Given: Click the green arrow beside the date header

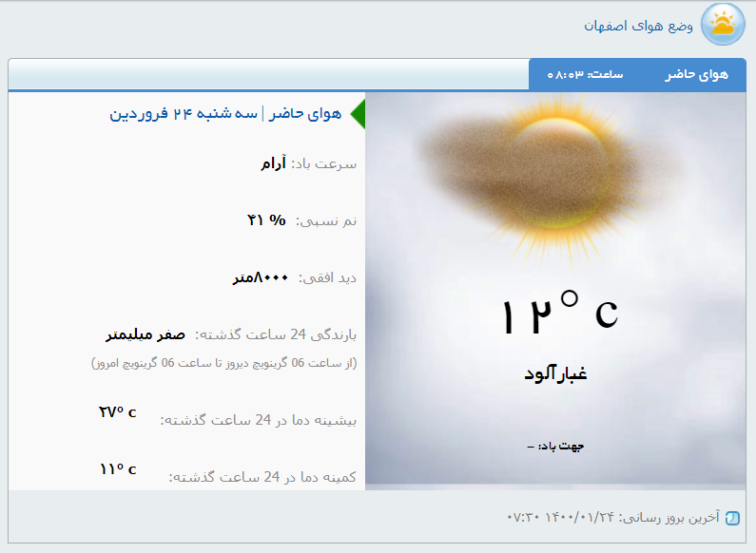Looking at the screenshot, I should [358, 113].
